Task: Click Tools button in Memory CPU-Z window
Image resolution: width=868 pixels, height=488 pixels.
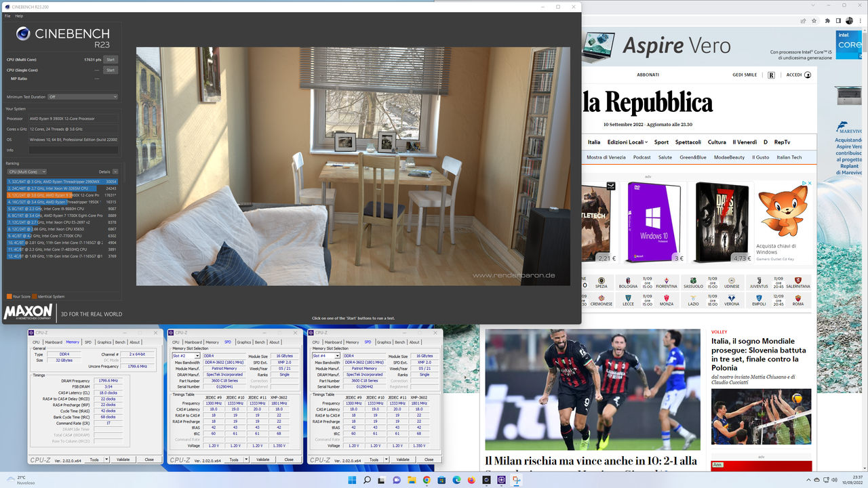Action: pyautogui.click(x=94, y=460)
